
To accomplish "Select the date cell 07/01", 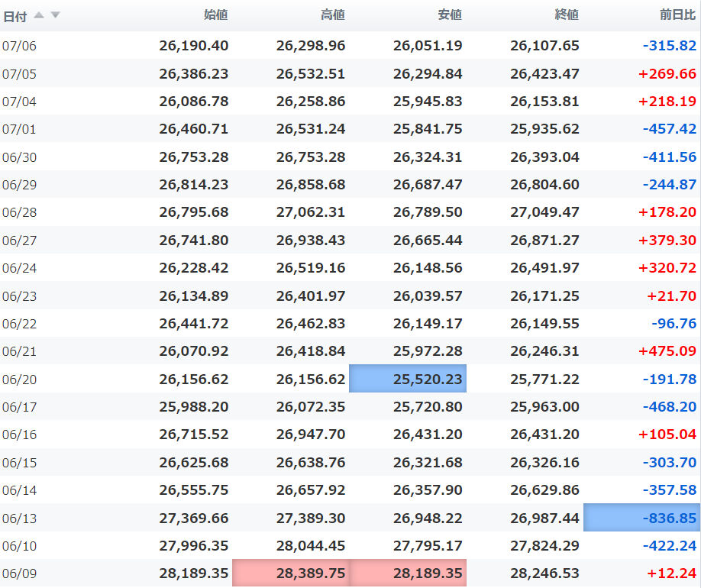I will (x=19, y=130).
